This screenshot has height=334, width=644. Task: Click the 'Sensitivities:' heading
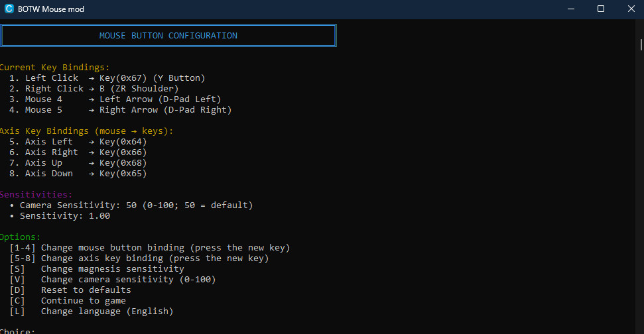coord(36,194)
